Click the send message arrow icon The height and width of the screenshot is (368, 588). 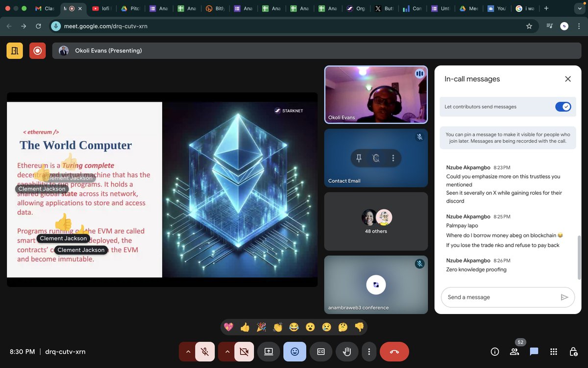[564, 297]
